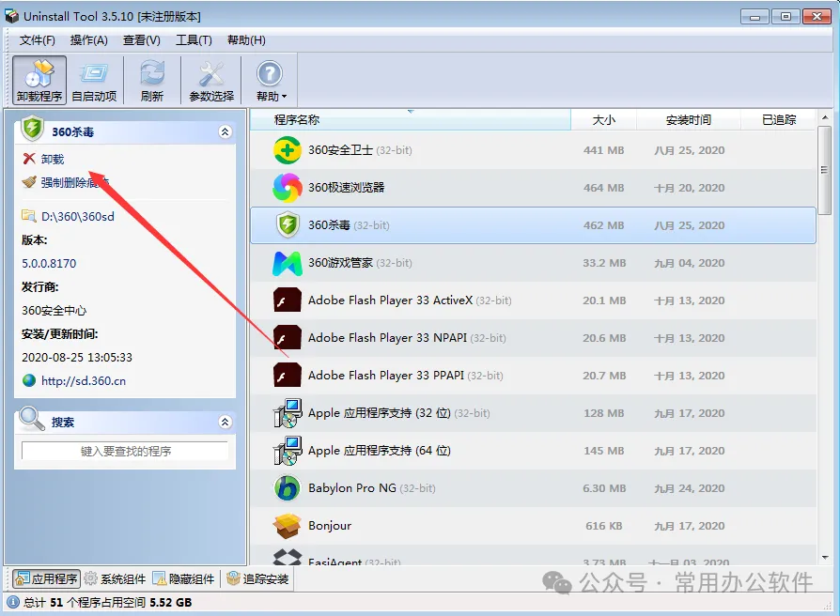840x616 pixels.
Task: Click the folder icon beside install path
Action: click(29, 216)
